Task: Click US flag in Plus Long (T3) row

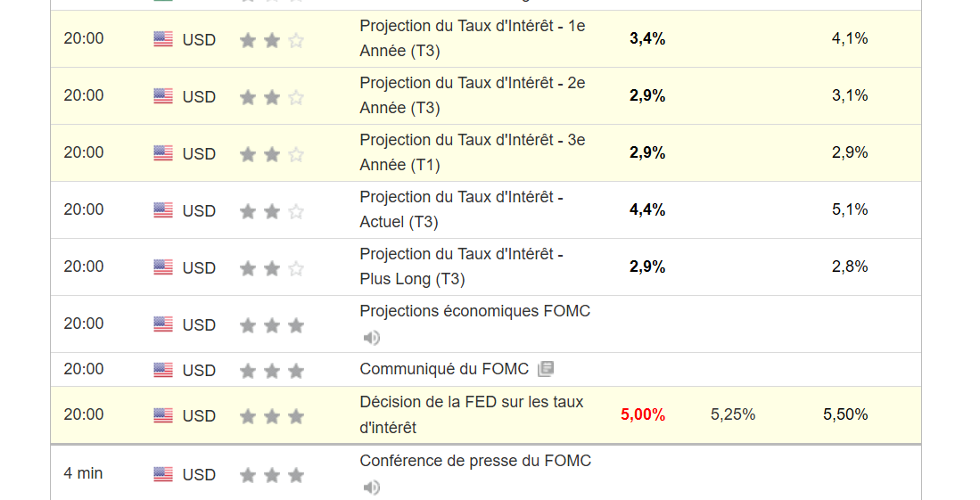Action: pos(163,267)
